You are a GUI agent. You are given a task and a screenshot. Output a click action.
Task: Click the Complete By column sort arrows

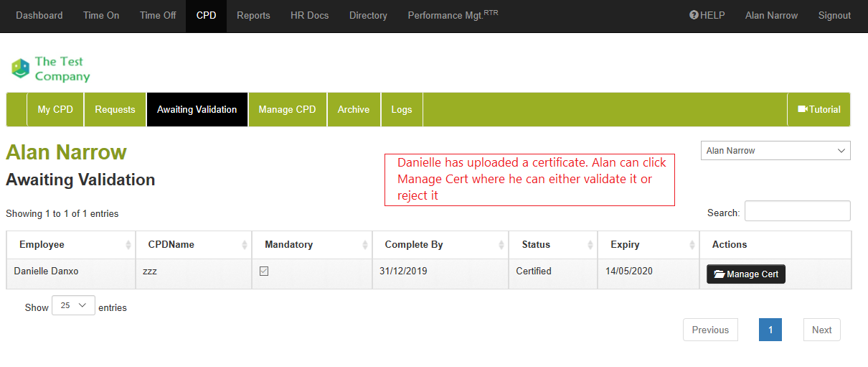point(501,245)
